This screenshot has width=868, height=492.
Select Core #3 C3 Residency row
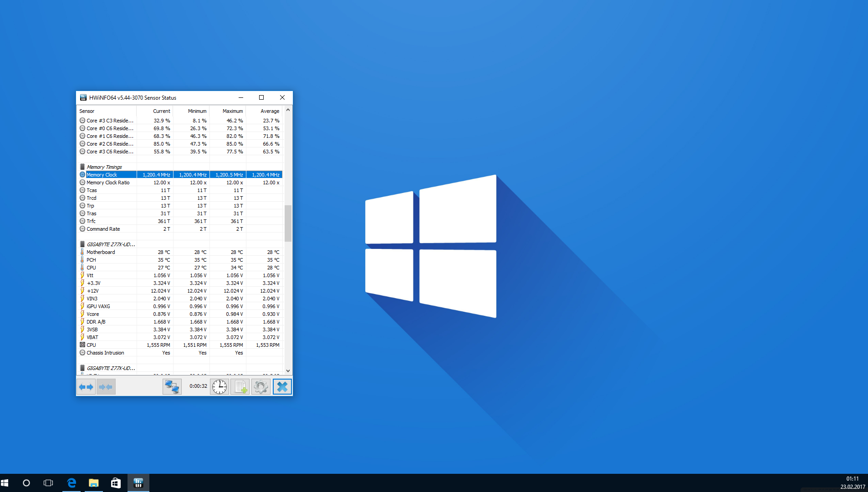tap(180, 121)
